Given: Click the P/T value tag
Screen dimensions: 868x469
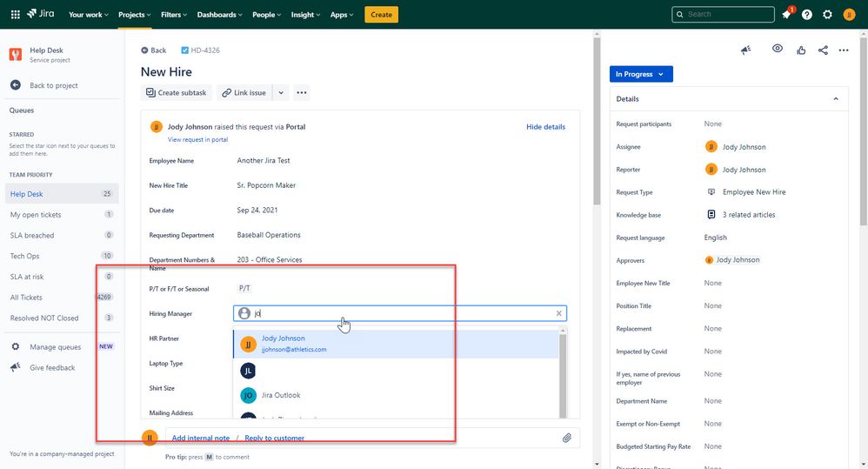Looking at the screenshot, I should tap(244, 288).
